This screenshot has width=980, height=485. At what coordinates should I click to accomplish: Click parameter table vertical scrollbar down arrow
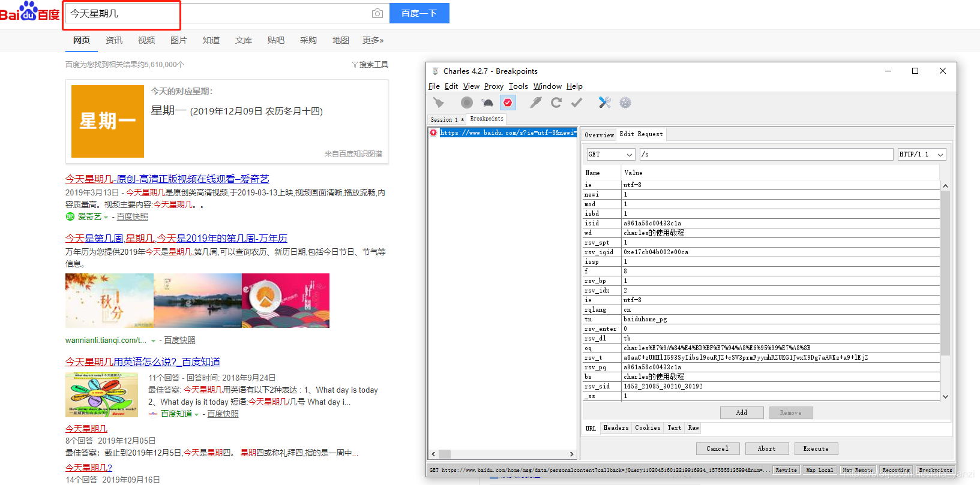945,396
